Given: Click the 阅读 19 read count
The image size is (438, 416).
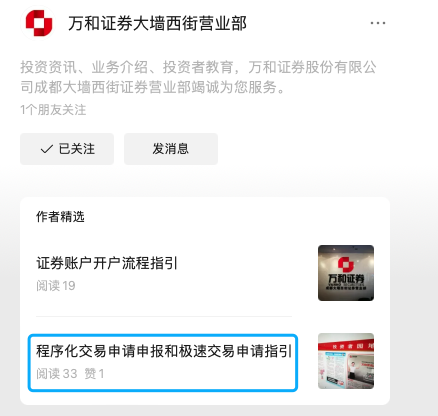Looking at the screenshot, I should (x=56, y=286).
